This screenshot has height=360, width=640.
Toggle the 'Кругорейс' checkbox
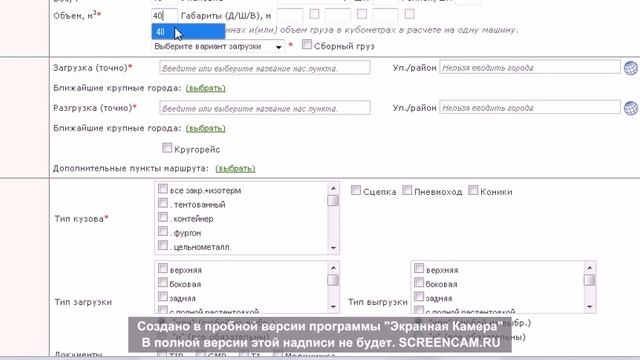[x=167, y=148]
